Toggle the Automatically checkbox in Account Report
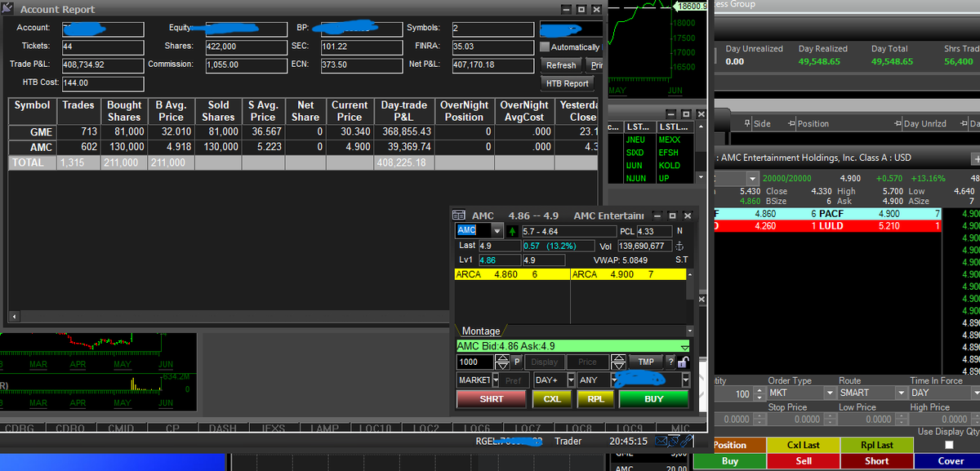The image size is (980, 471). (x=545, y=47)
